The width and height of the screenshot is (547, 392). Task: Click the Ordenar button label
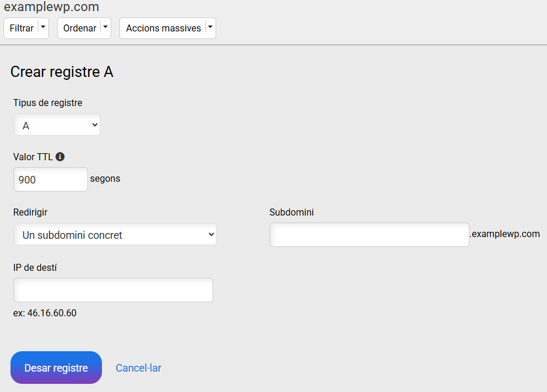pos(79,28)
